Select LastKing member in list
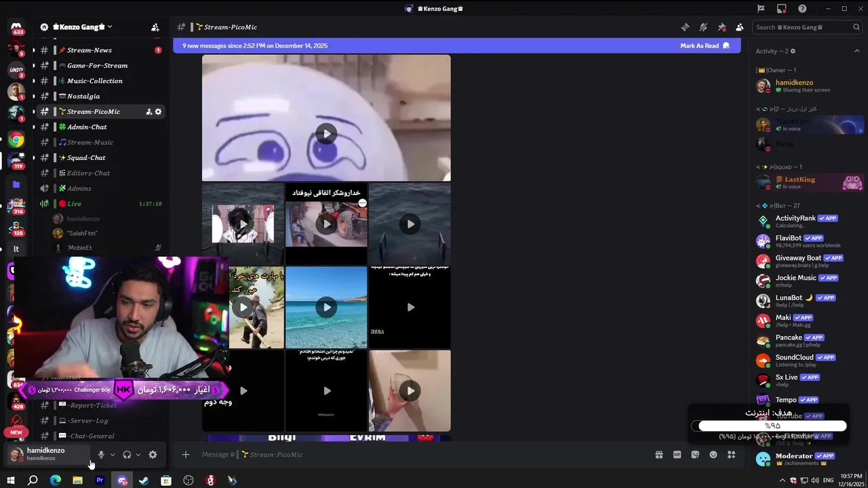This screenshot has height=488, width=868. pyautogui.click(x=808, y=183)
